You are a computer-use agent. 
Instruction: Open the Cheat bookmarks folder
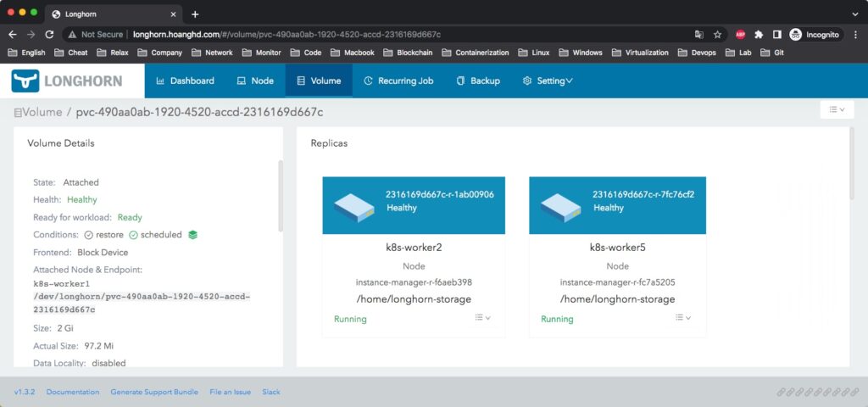click(71, 53)
